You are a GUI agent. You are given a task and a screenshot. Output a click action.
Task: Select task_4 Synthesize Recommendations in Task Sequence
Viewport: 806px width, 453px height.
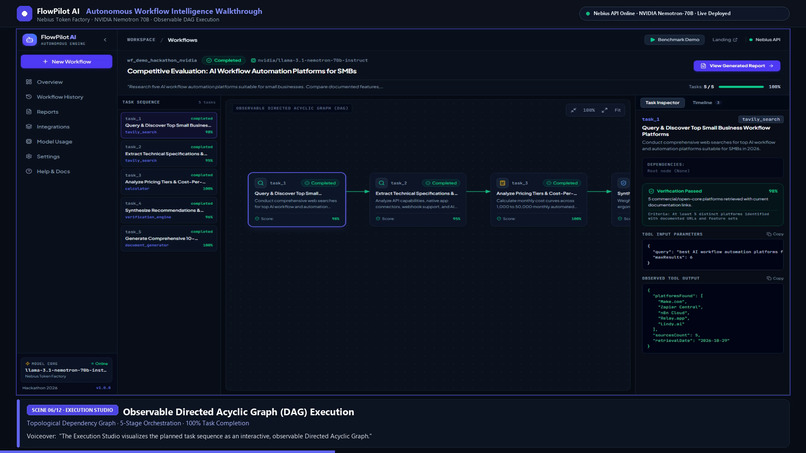coord(169,210)
